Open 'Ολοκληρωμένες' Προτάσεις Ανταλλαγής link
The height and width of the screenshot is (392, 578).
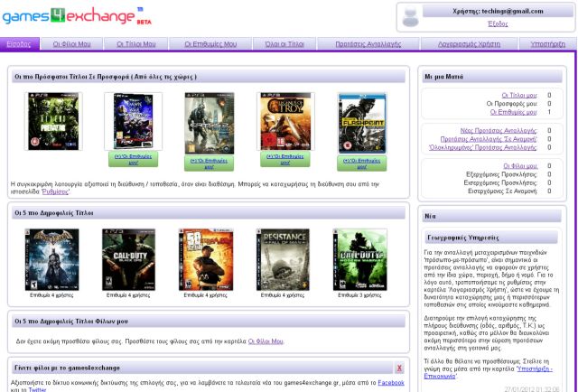(483, 147)
